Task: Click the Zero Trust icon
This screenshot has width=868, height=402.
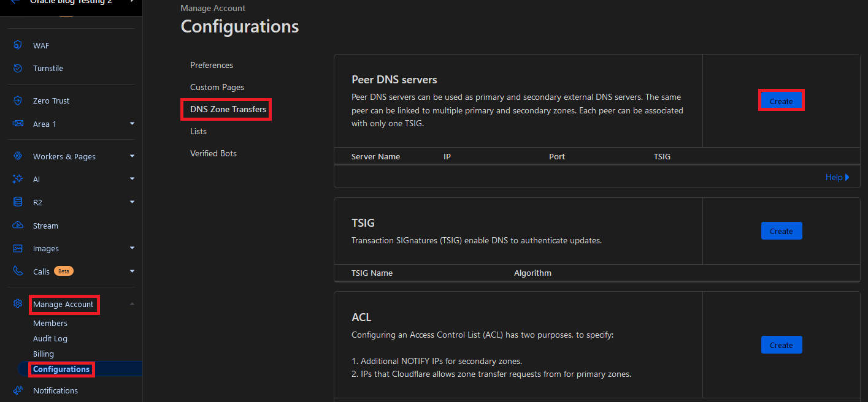Action: (18, 100)
